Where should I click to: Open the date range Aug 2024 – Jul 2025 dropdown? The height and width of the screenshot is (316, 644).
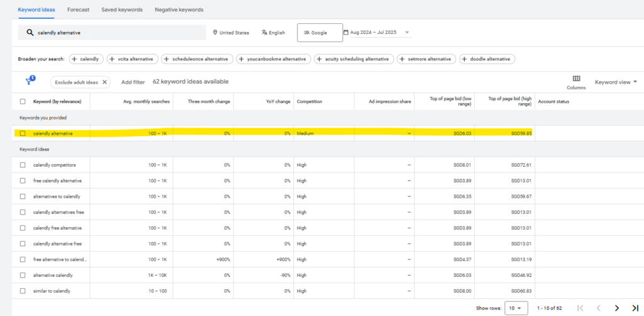point(376,33)
